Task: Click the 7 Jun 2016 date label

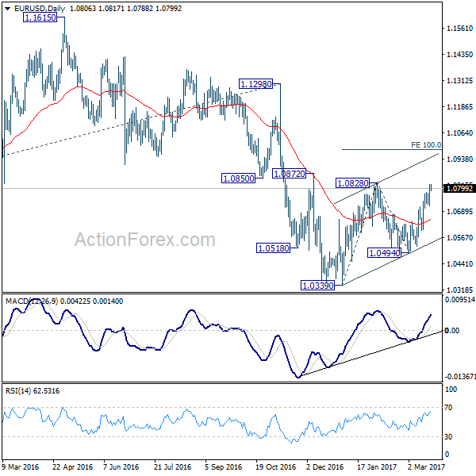Action: pos(121,467)
